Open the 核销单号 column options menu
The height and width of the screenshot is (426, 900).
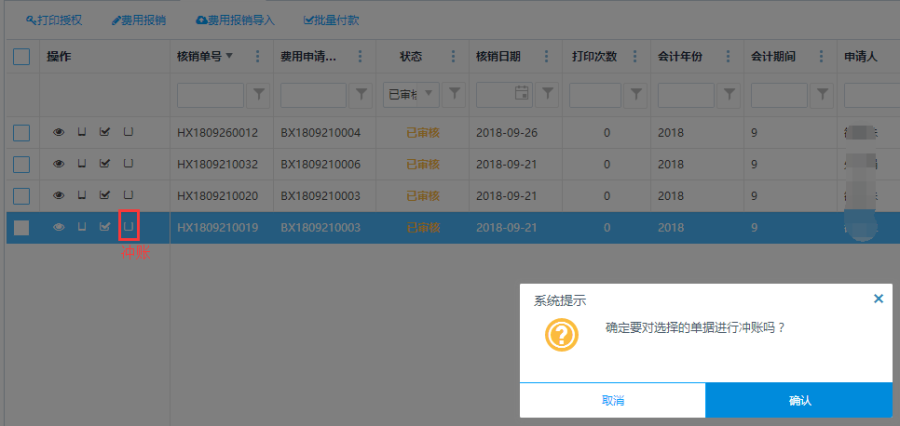(x=258, y=56)
